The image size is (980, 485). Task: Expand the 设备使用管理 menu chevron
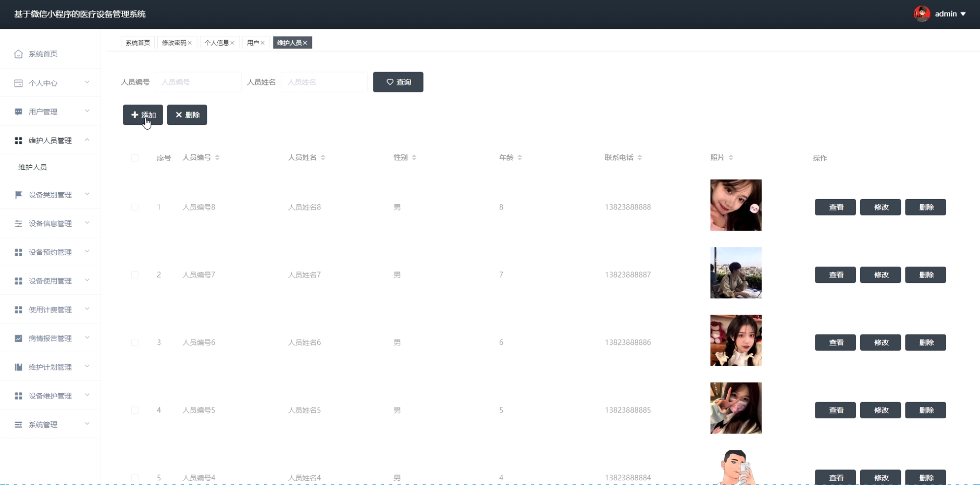tap(87, 280)
